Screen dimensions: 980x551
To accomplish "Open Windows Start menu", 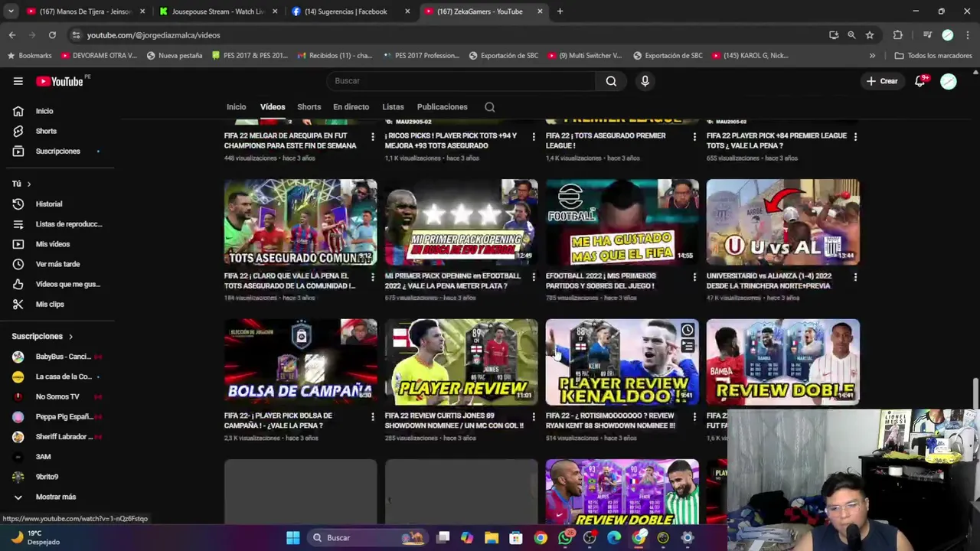I will [x=292, y=538].
